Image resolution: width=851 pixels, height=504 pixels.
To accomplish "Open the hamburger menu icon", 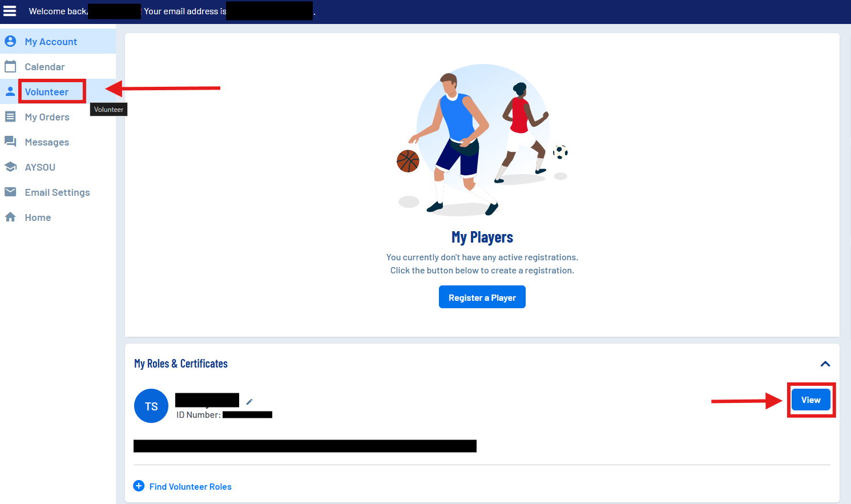I will tap(10, 11).
